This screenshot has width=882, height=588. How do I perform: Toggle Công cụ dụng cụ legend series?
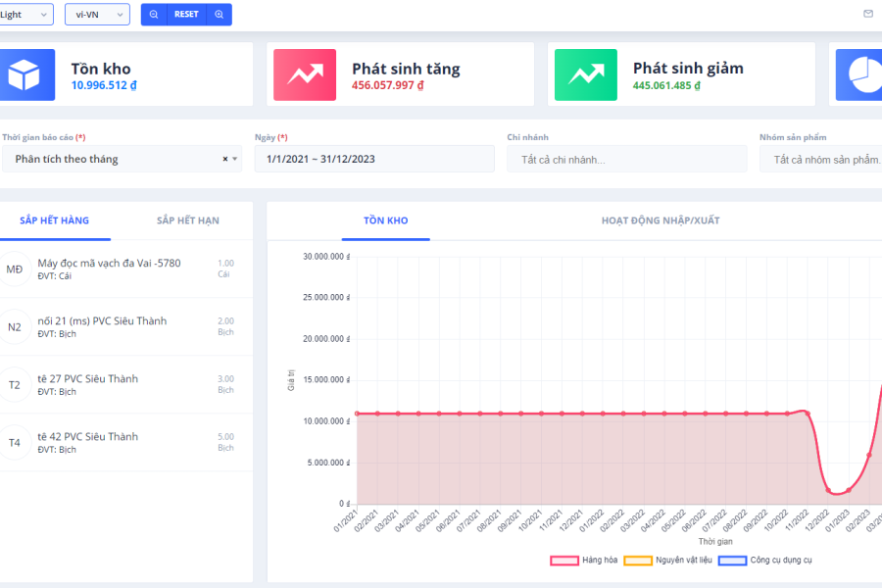tap(732, 561)
